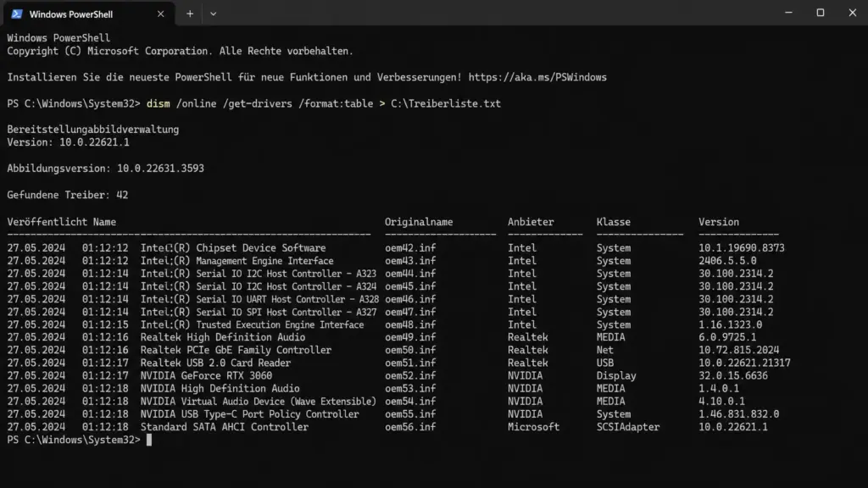Click Abbildungsversion: 10.0.22631.3593 line
Viewport: 868px width, 488px height.
click(105, 169)
